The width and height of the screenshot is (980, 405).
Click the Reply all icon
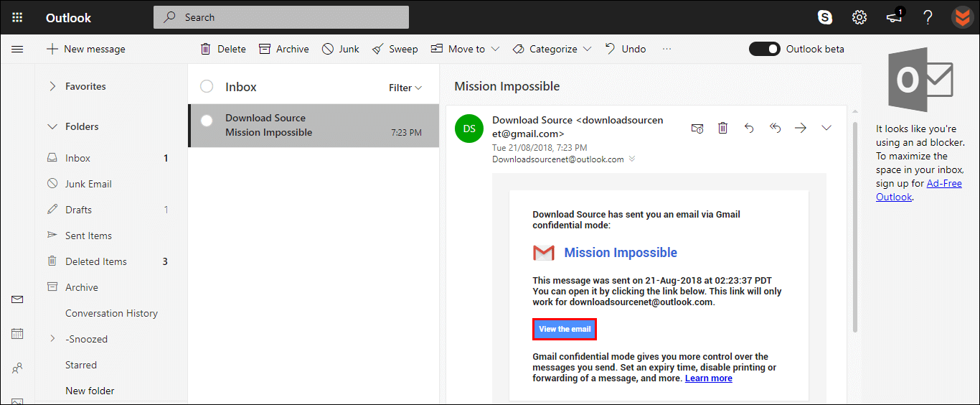pos(775,128)
